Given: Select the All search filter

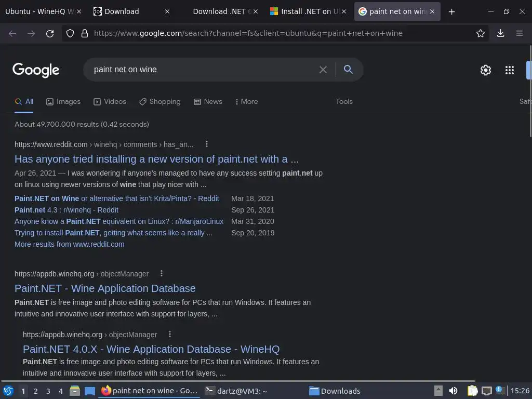Looking at the screenshot, I should tap(24, 101).
